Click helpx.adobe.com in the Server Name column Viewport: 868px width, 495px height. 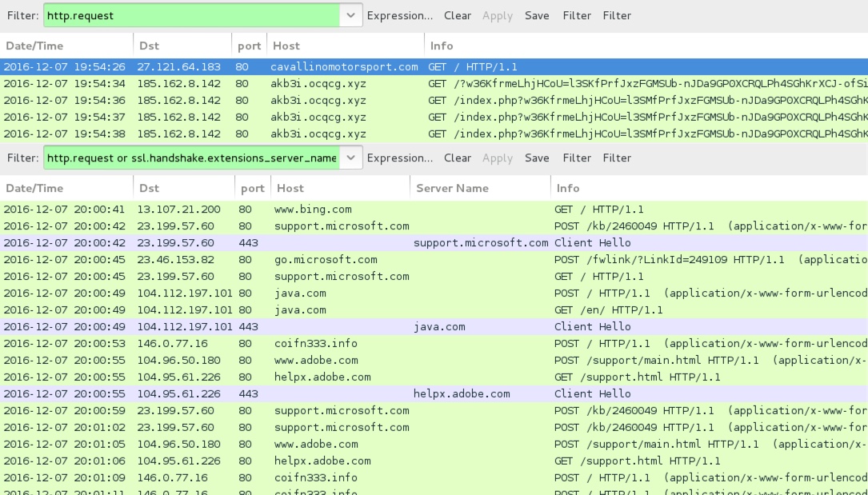point(462,393)
